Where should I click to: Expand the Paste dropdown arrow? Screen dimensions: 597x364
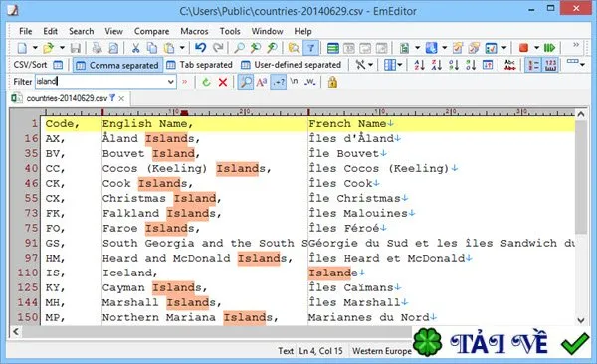[x=182, y=48]
